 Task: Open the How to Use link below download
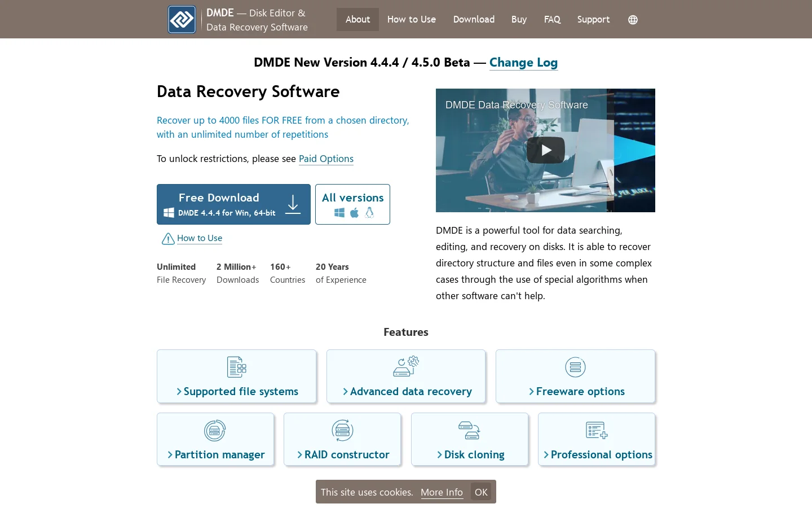pos(200,238)
